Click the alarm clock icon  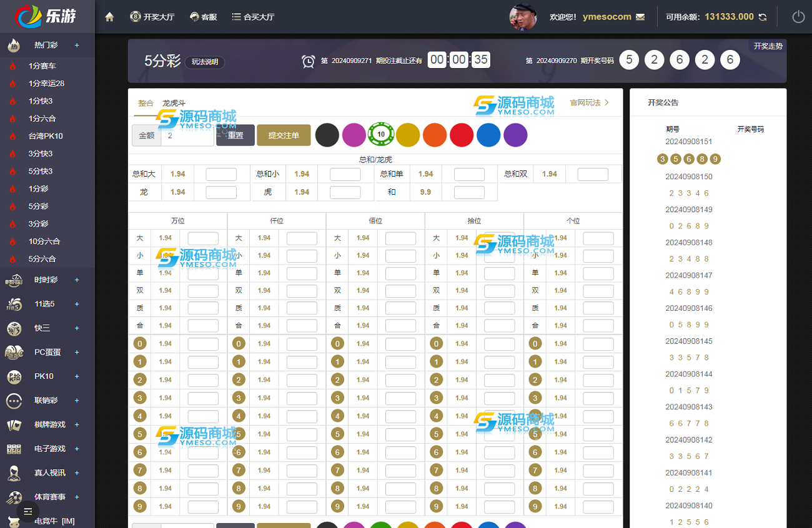coord(308,61)
